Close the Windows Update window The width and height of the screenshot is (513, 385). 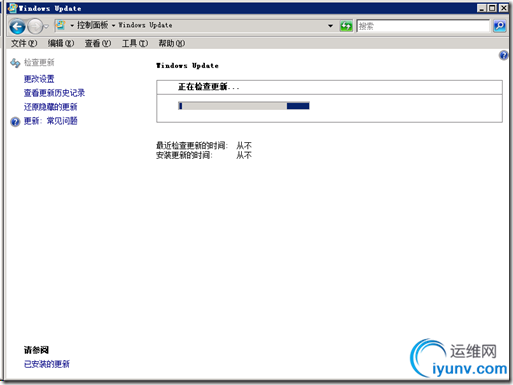click(x=503, y=8)
